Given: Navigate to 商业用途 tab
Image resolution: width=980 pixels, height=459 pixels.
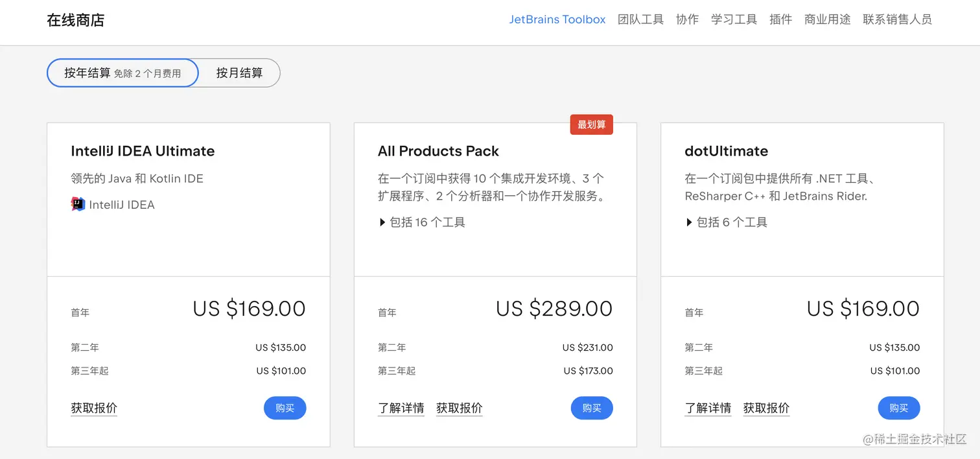Looking at the screenshot, I should point(827,19).
